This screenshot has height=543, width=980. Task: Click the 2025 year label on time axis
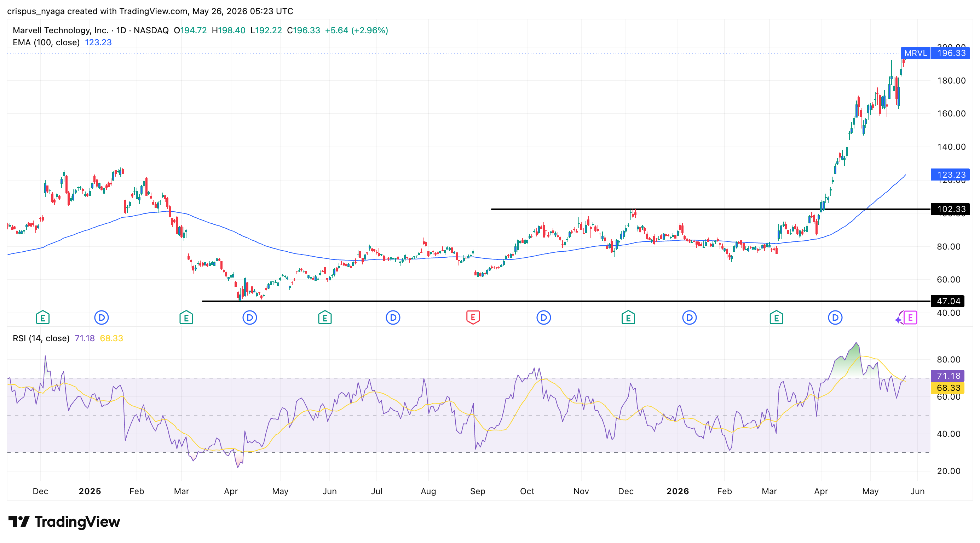click(90, 491)
